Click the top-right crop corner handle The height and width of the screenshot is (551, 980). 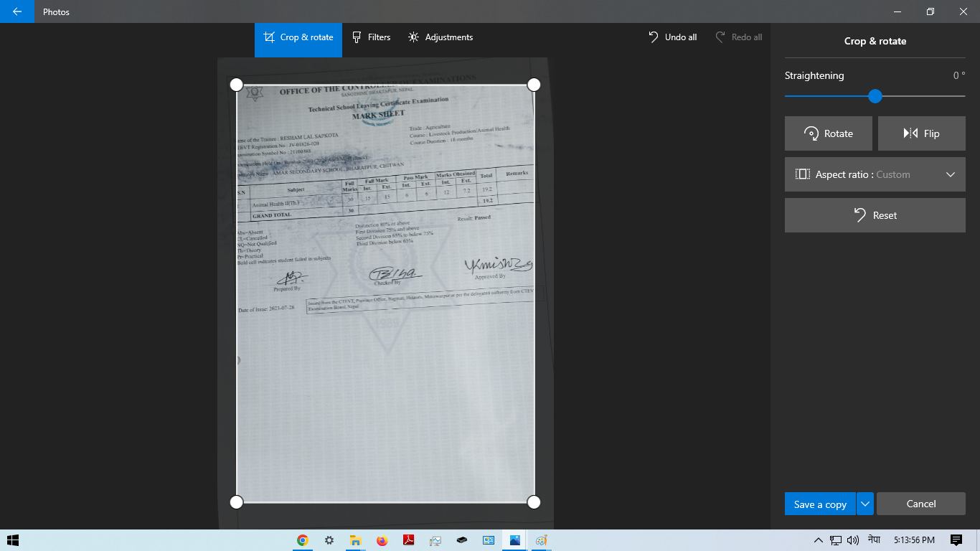[534, 85]
